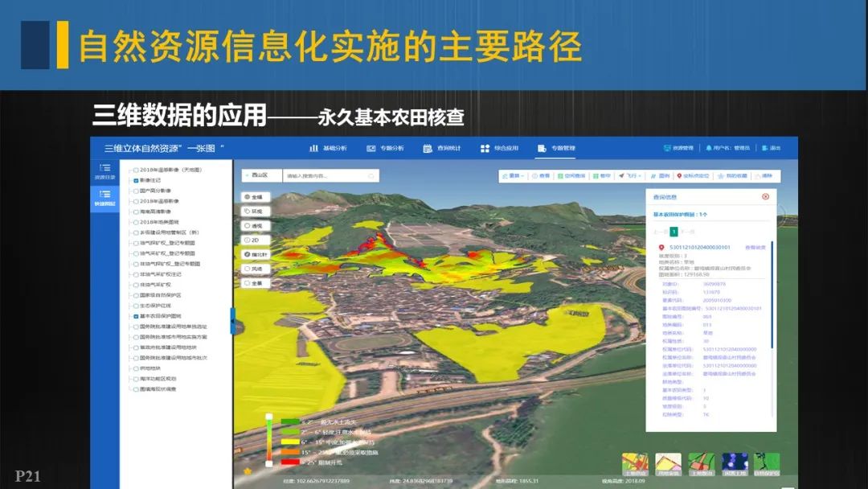The width and height of the screenshot is (868, 489).
Task: Uncheck the 基本农田保护图斑 layer
Action: [136, 316]
